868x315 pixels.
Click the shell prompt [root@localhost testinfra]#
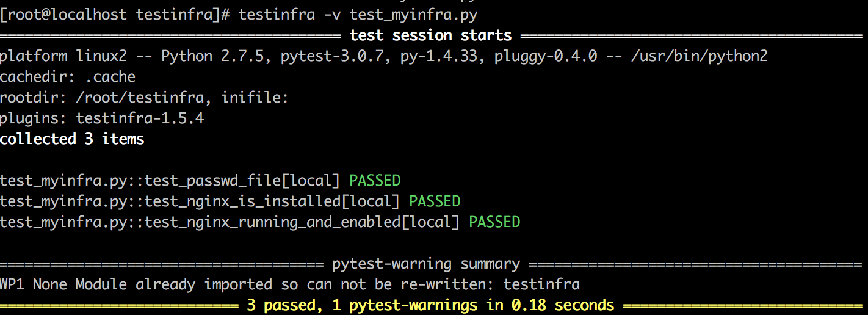(115, 15)
